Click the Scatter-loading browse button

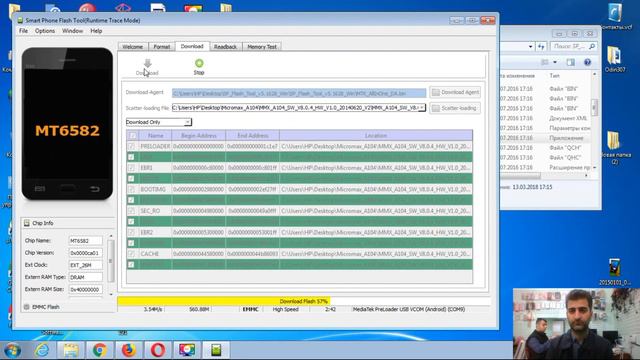click(455, 108)
